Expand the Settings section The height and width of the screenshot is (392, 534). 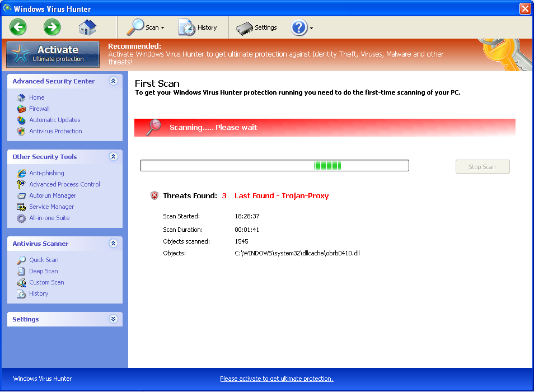pos(113,319)
